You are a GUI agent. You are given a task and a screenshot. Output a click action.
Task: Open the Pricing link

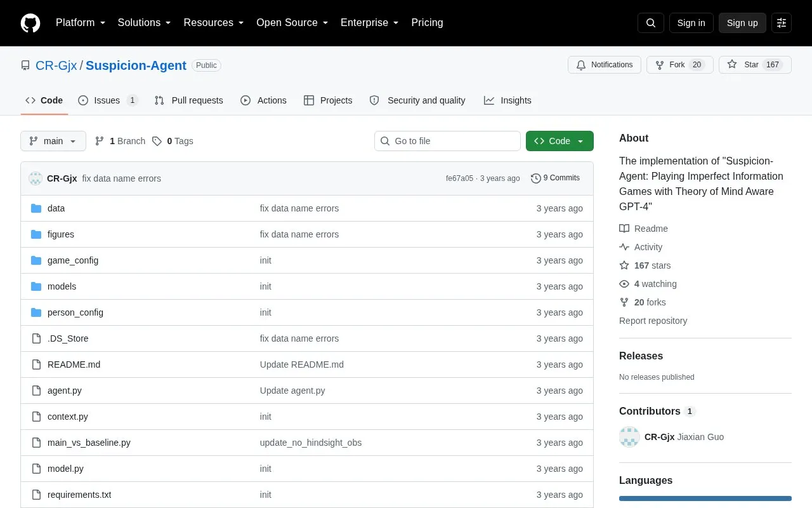(427, 23)
